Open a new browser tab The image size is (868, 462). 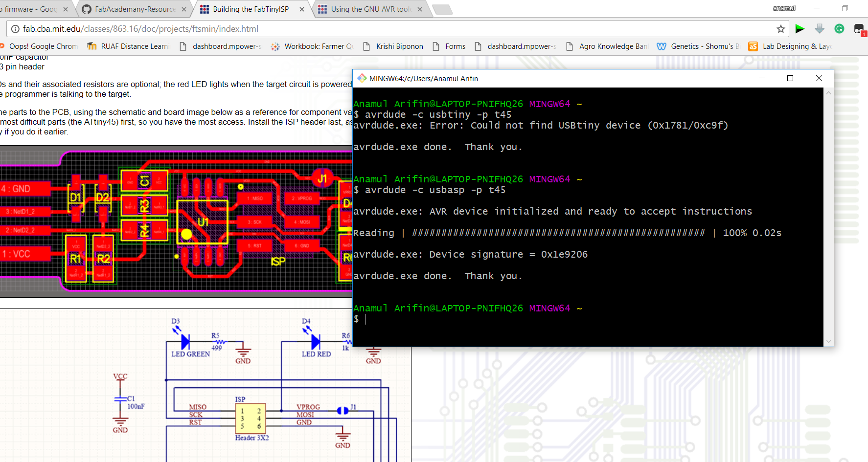[442, 9]
